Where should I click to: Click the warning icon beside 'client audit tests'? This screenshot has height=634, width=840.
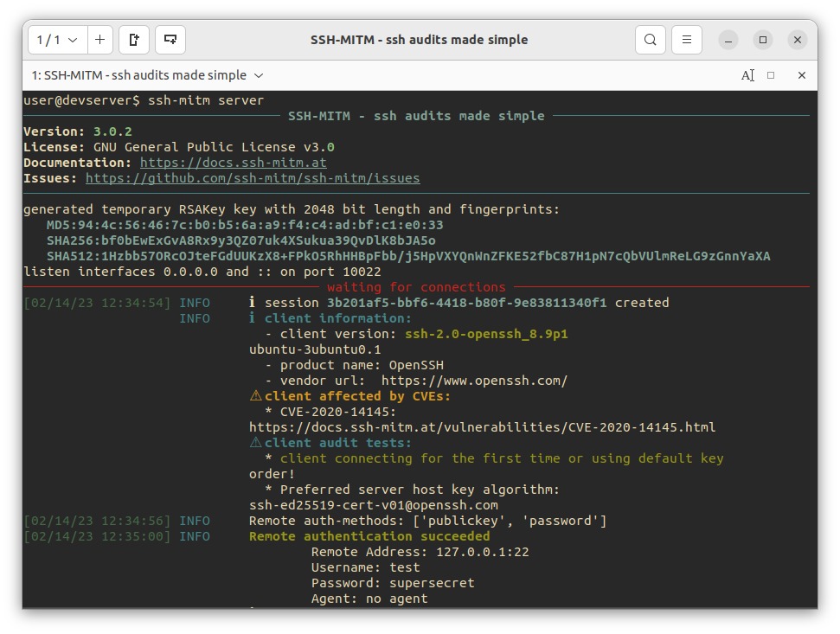click(x=255, y=442)
